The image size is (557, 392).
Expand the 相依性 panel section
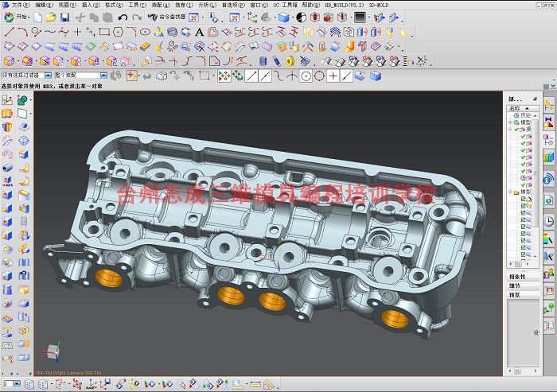point(524,277)
